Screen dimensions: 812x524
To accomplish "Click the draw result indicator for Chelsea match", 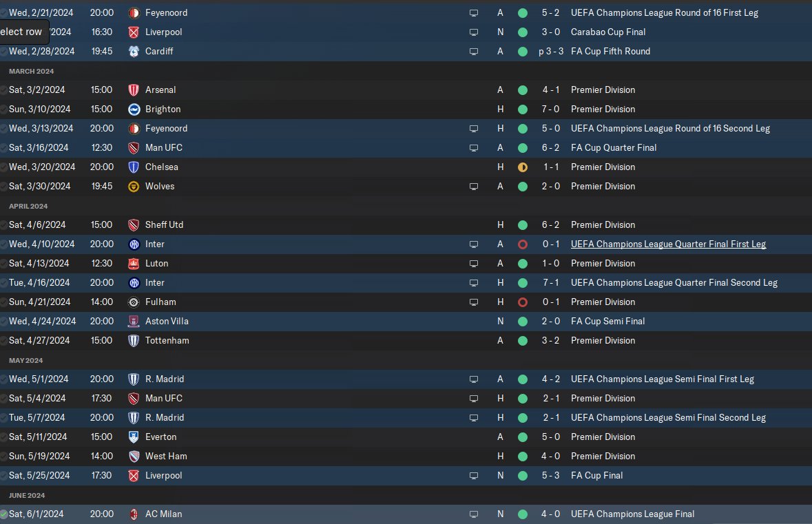I will 522,167.
